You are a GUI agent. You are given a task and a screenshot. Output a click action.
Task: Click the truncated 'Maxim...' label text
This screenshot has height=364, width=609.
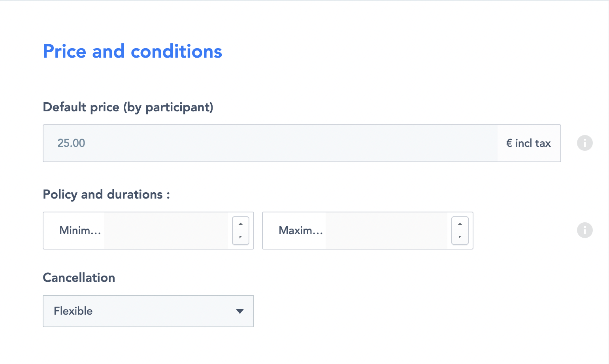click(300, 231)
